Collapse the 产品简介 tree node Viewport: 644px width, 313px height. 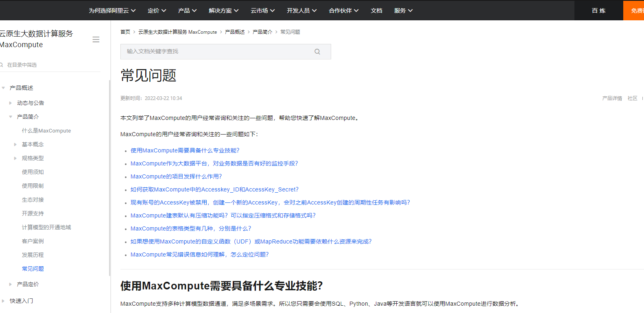click(10, 117)
